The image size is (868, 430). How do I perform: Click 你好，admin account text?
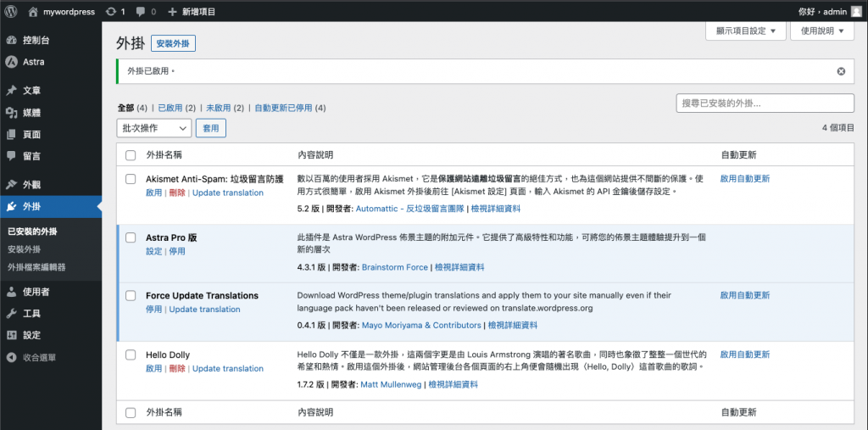point(822,11)
